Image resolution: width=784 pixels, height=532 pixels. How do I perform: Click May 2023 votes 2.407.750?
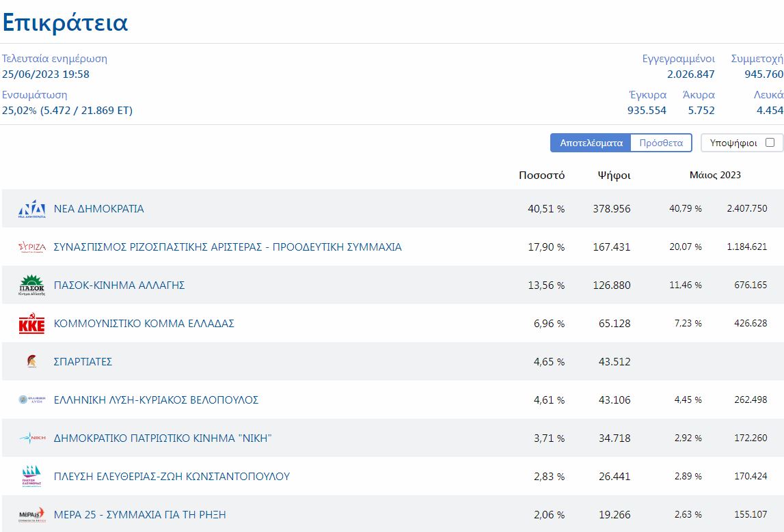click(x=747, y=208)
